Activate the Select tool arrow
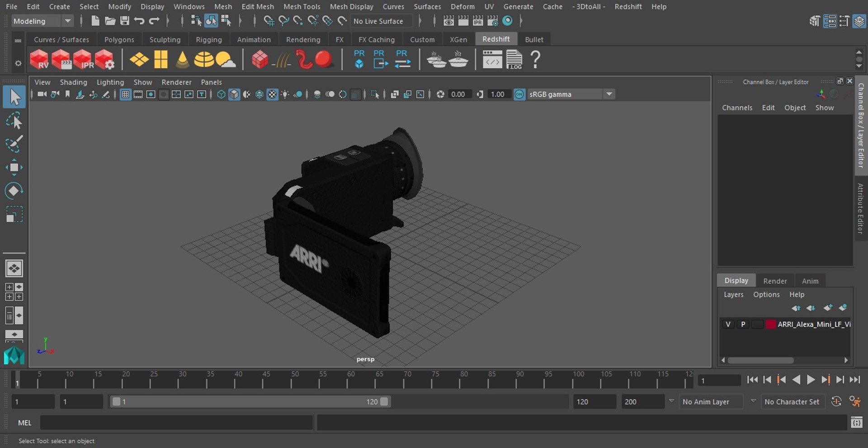Viewport: 868px width, 448px height. click(x=14, y=97)
